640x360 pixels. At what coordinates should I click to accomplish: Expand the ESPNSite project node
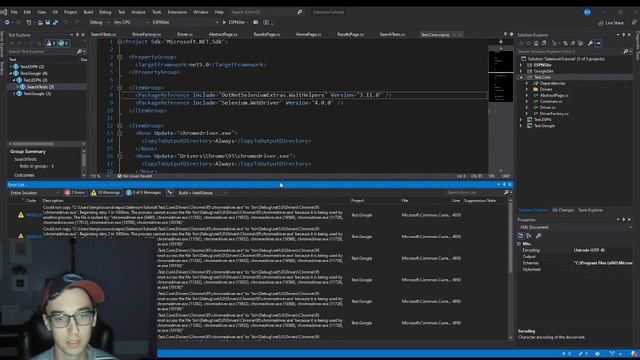(521, 65)
